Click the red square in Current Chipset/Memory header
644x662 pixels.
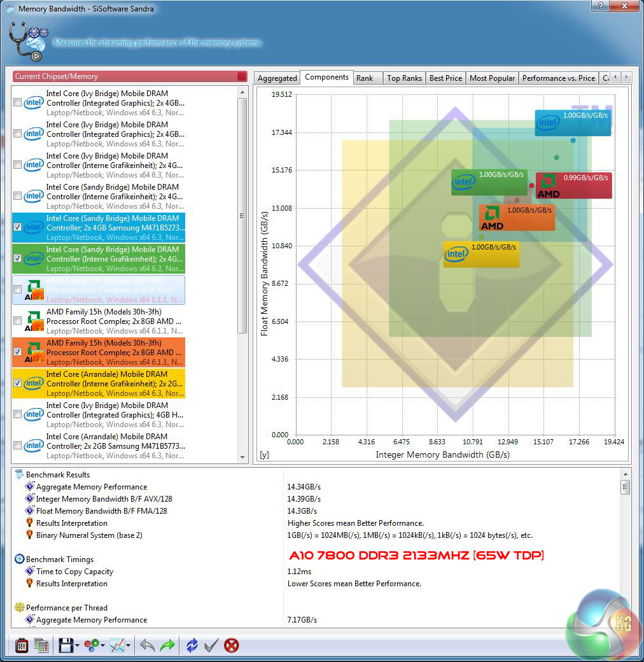(x=242, y=76)
